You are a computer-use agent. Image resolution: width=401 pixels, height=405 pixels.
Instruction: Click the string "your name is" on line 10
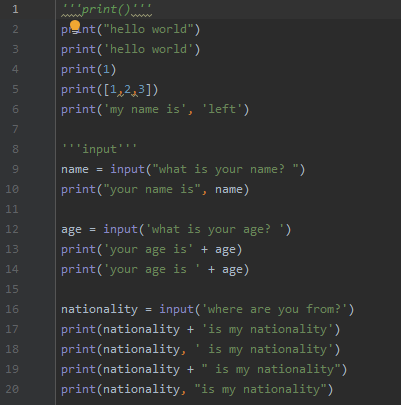pos(152,189)
